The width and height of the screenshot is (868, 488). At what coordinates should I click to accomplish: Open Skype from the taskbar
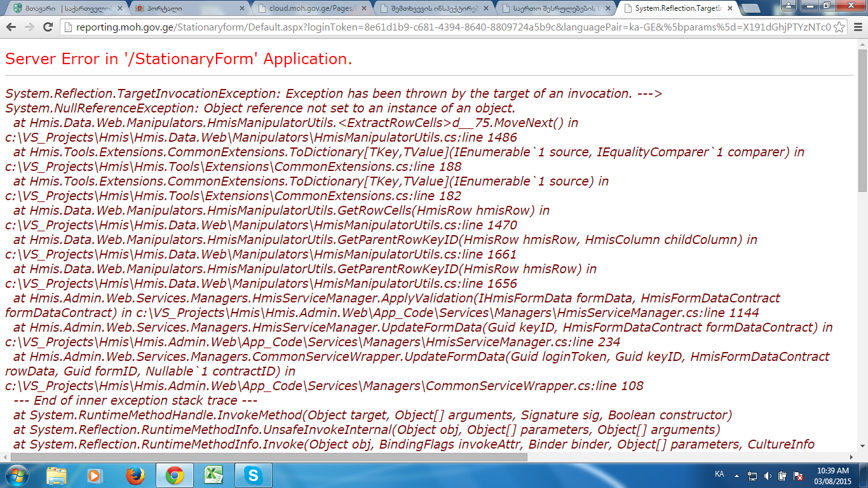click(x=254, y=475)
